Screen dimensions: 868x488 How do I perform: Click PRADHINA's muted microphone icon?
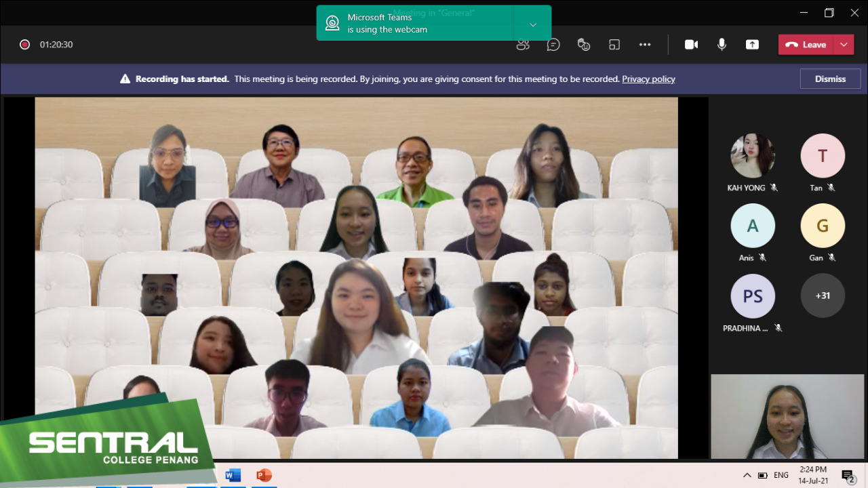pos(778,328)
